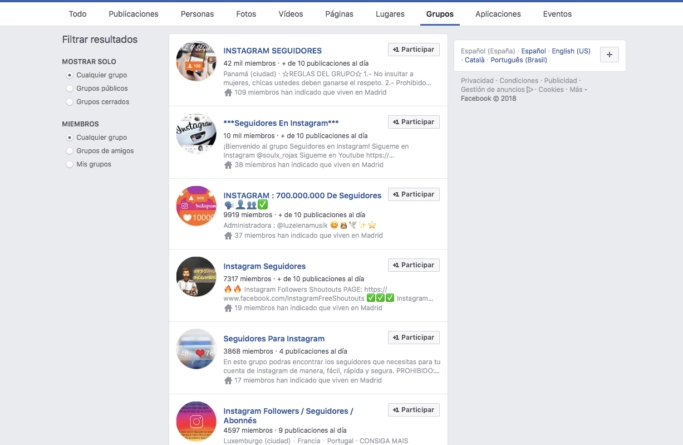Viewport: 683px width, 445px height.
Task: Click fire emojis before Instagram Followers Shoutouts
Action: click(x=233, y=289)
